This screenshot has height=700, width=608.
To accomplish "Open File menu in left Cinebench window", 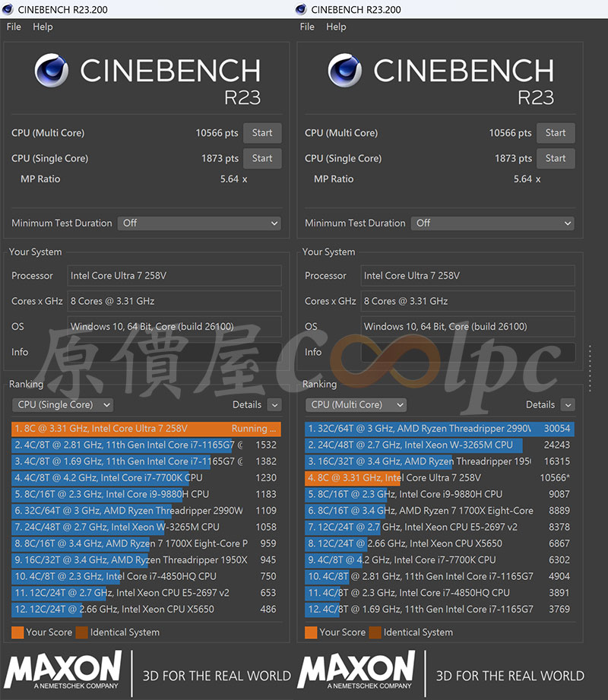I will (x=14, y=27).
